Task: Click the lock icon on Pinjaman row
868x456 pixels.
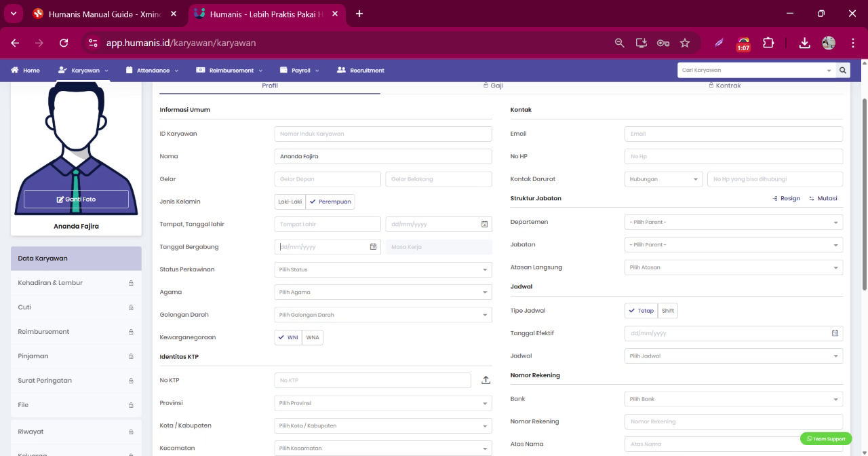Action: tap(131, 356)
